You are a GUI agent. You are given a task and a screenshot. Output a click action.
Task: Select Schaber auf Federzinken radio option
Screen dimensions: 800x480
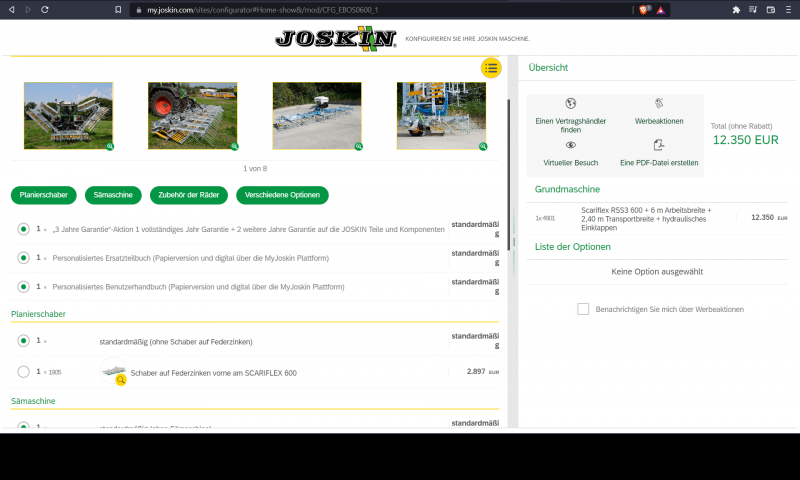click(23, 372)
